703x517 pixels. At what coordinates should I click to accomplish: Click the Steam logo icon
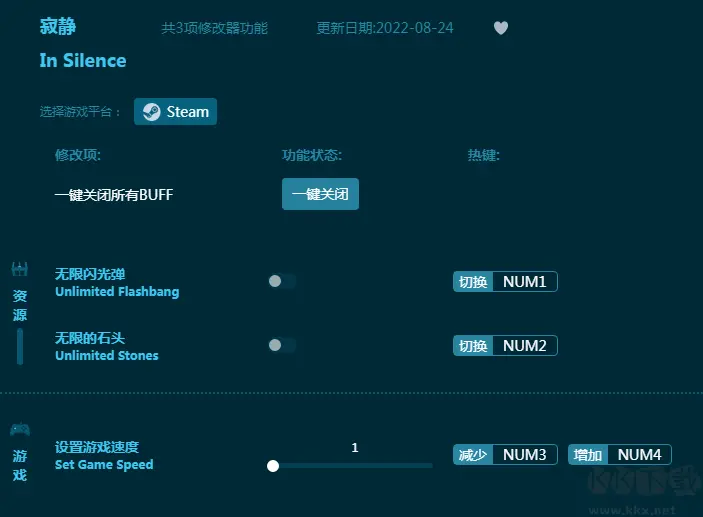click(x=150, y=112)
